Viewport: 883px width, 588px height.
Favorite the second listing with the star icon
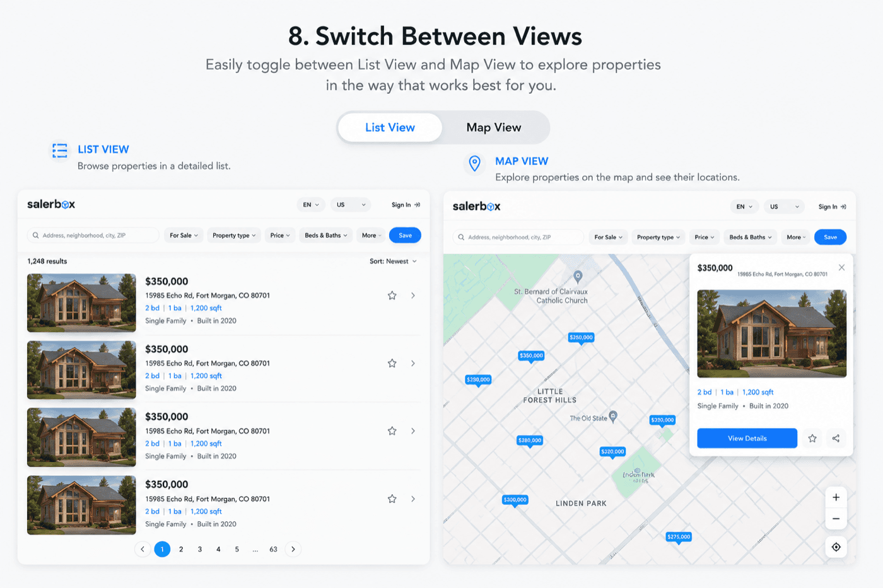(x=392, y=364)
